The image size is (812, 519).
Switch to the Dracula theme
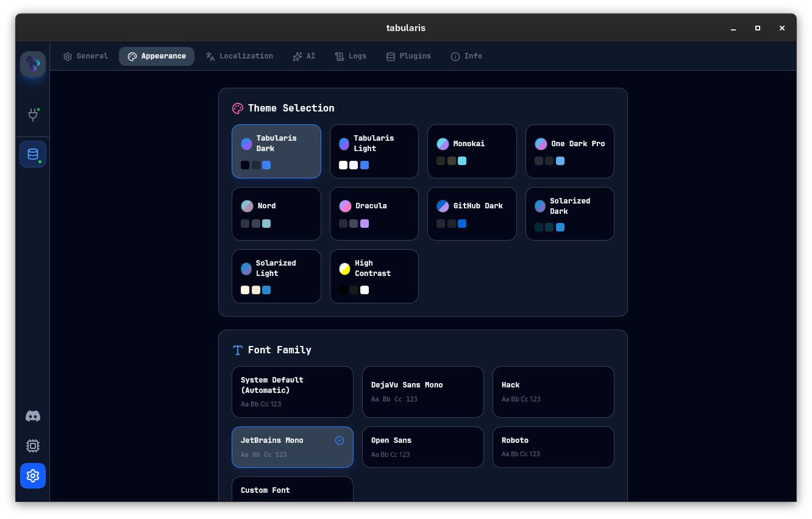374,214
